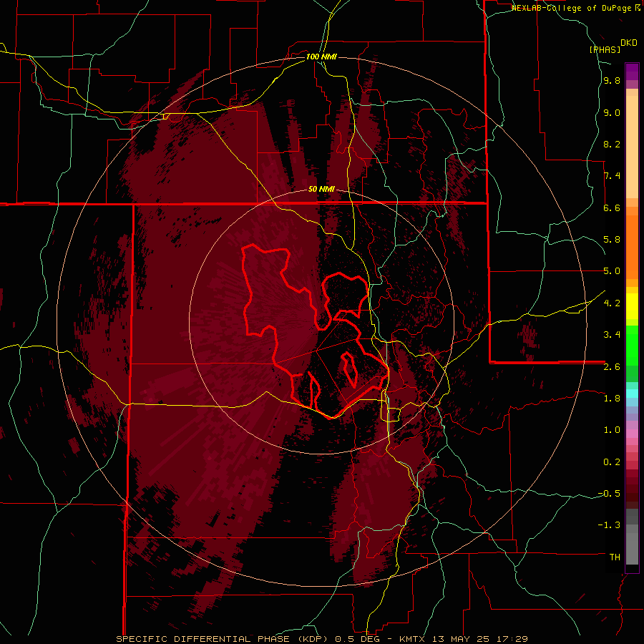Select the 1.0 scale value
This screenshot has height=644, width=644.
(x=612, y=430)
